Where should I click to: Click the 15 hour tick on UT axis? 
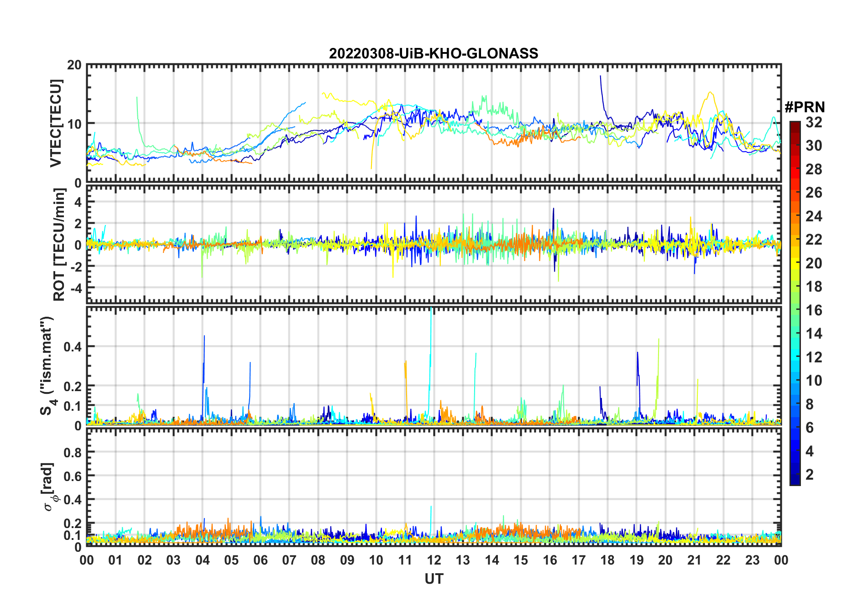[521, 560]
